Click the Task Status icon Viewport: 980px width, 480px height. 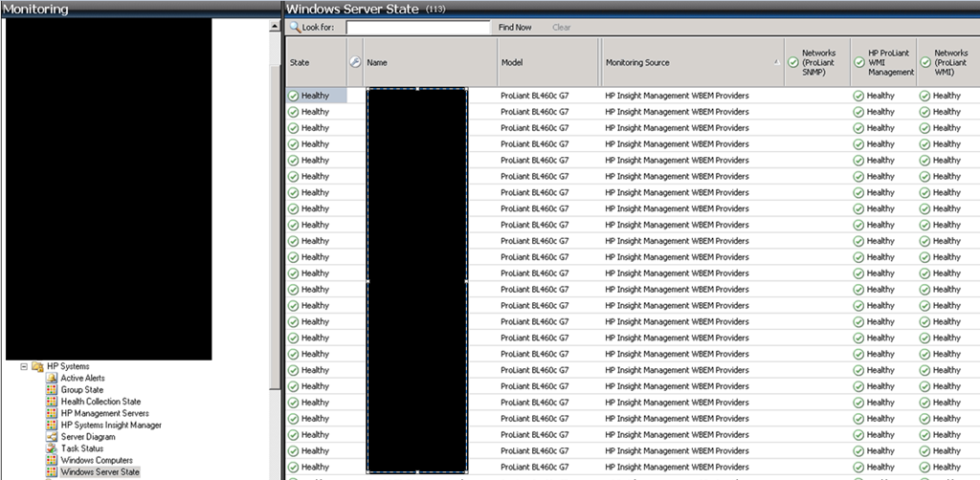[53, 448]
